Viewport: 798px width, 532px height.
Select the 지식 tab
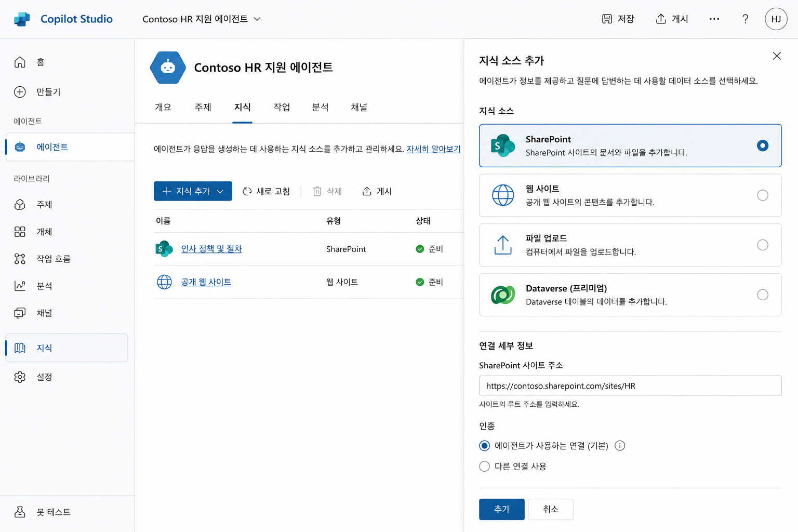click(242, 107)
